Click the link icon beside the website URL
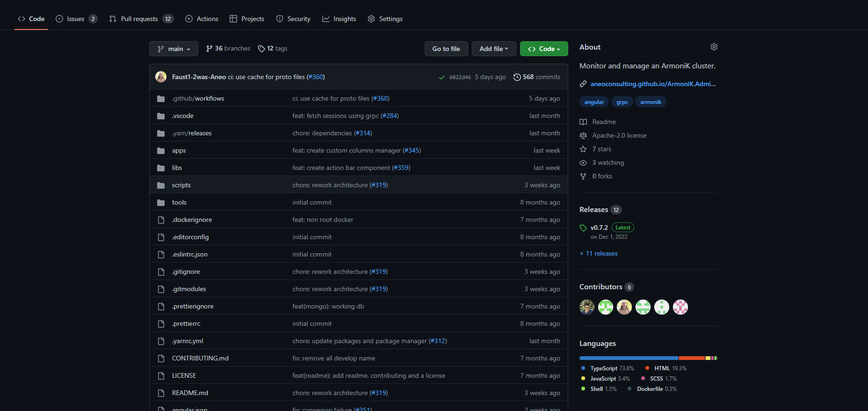 [x=583, y=84]
